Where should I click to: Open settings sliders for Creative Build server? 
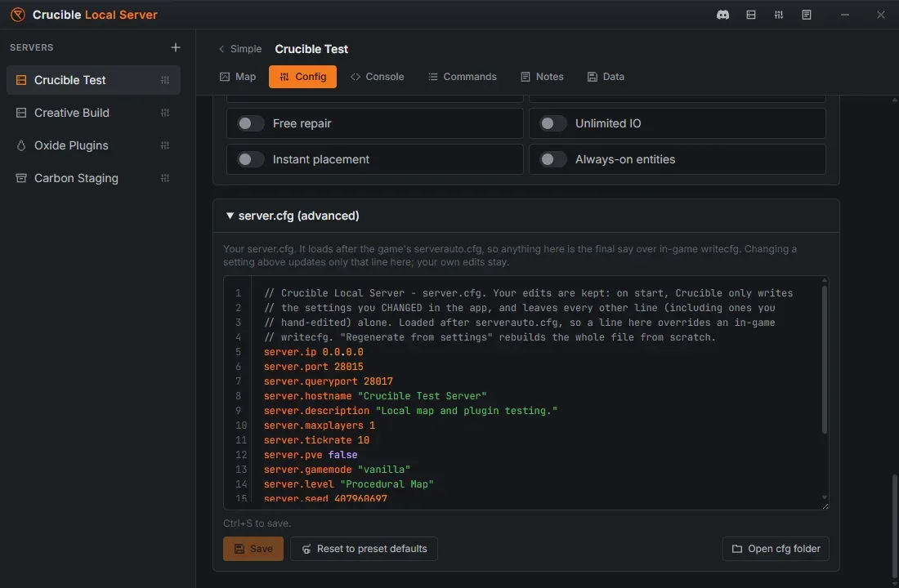[165, 113]
